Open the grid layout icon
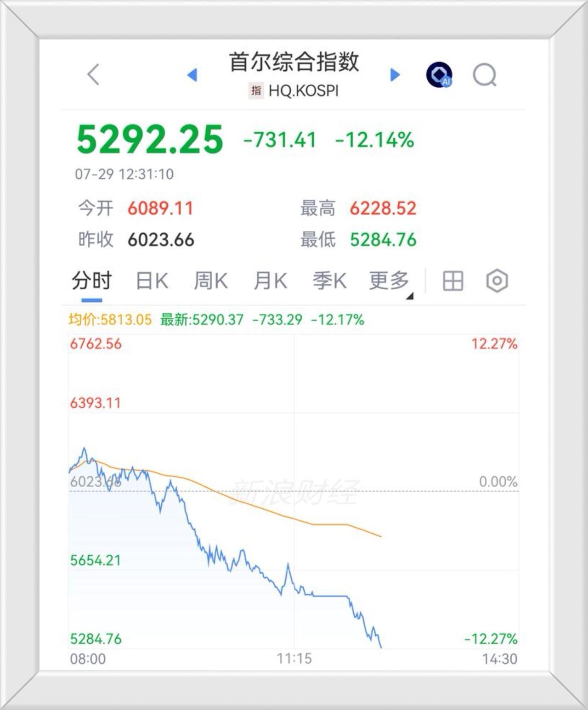This screenshot has width=588, height=710. pyautogui.click(x=453, y=281)
